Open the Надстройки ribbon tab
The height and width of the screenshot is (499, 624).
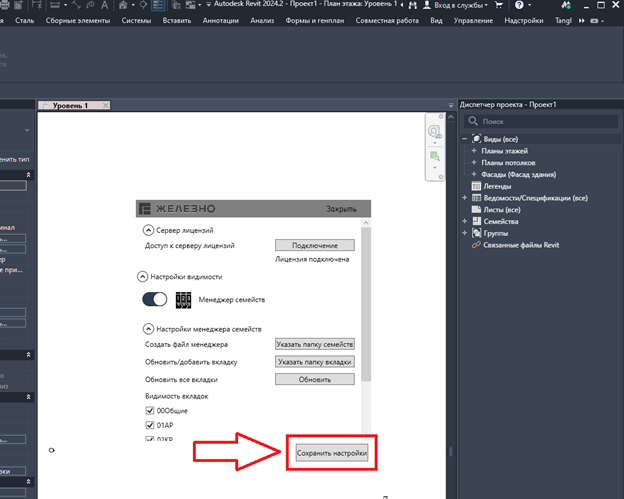tap(524, 20)
